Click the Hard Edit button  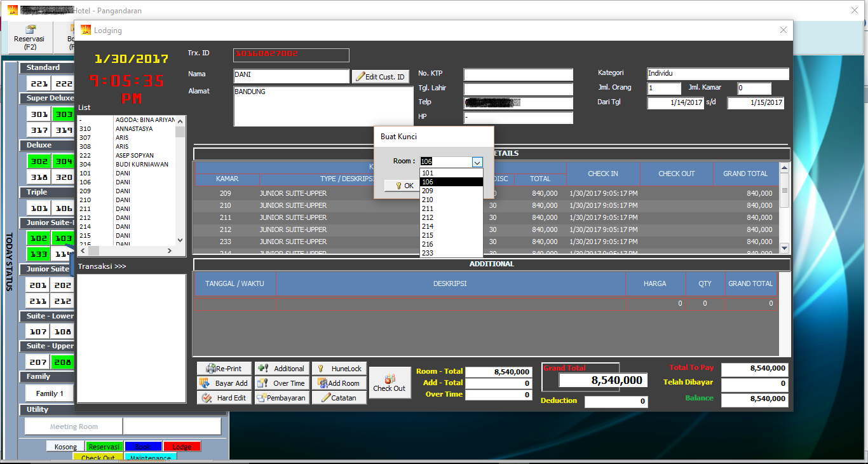[x=224, y=398]
